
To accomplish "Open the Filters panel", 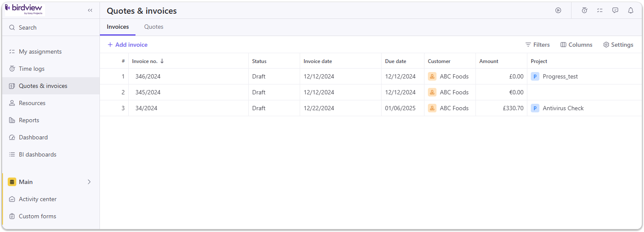I will [537, 45].
